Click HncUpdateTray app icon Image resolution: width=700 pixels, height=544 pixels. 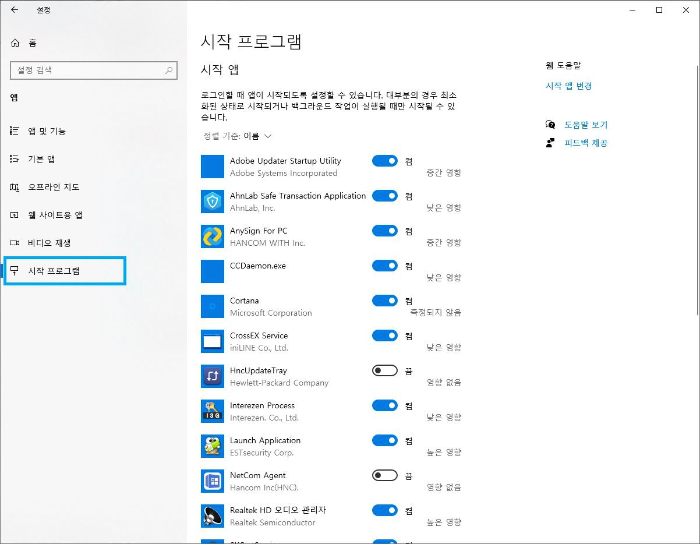coord(212,376)
